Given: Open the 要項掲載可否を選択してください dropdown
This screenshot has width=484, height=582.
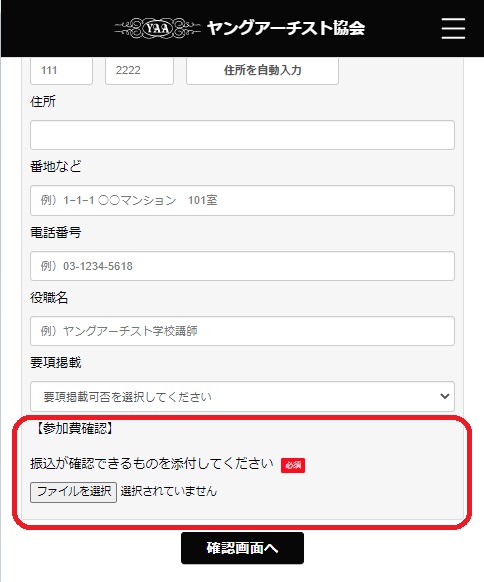Looking at the screenshot, I should coord(242,396).
